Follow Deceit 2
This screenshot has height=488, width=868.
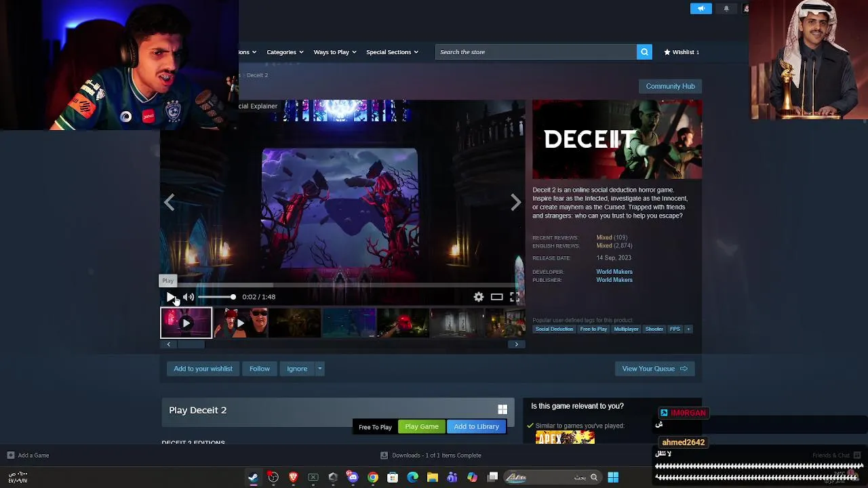260,369
